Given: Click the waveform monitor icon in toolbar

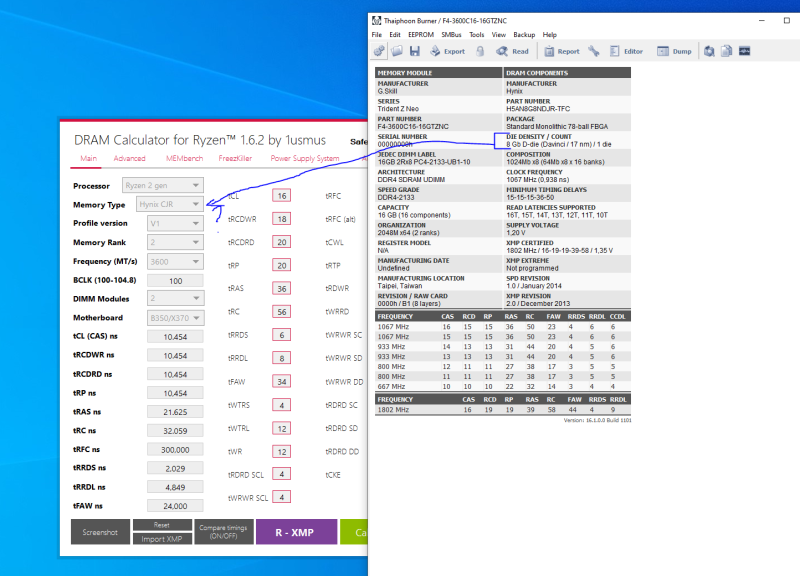Looking at the screenshot, I should (744, 51).
